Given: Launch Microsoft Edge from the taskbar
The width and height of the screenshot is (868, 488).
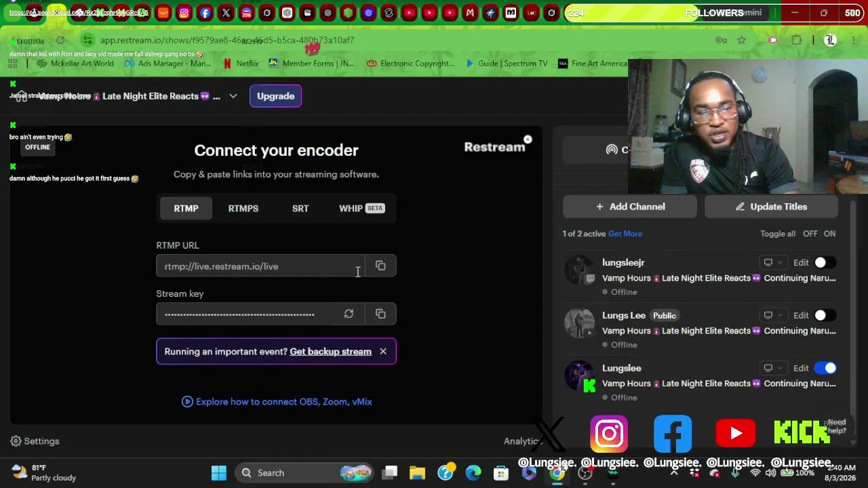Looking at the screenshot, I should pos(473,472).
